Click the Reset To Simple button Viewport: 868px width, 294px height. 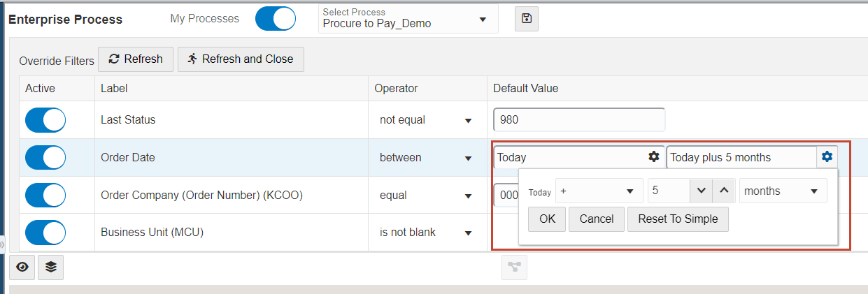[x=678, y=219]
